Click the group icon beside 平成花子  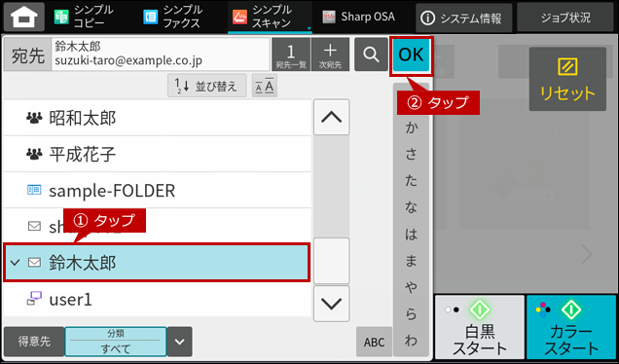tap(34, 154)
